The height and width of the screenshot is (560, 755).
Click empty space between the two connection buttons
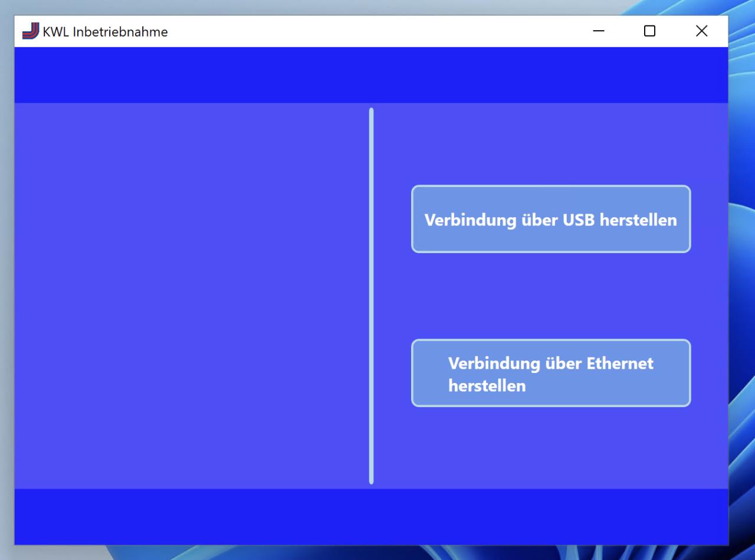[x=550, y=296]
